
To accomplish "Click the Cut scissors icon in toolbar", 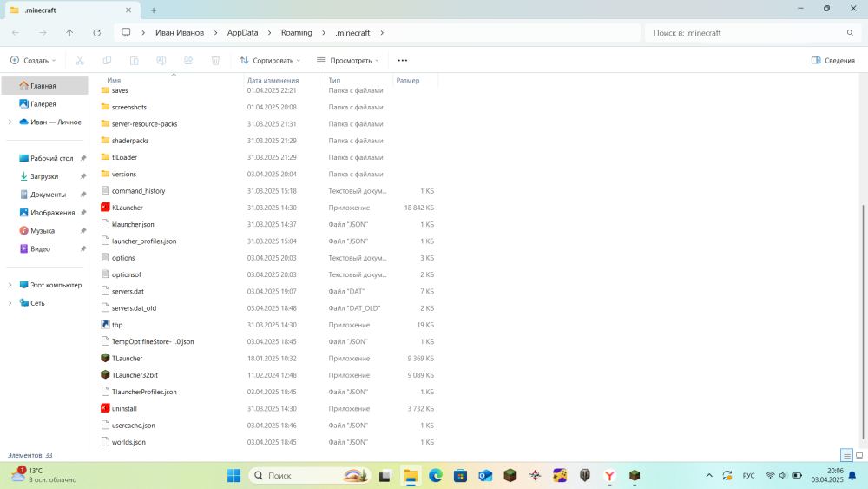I will click(x=80, y=60).
